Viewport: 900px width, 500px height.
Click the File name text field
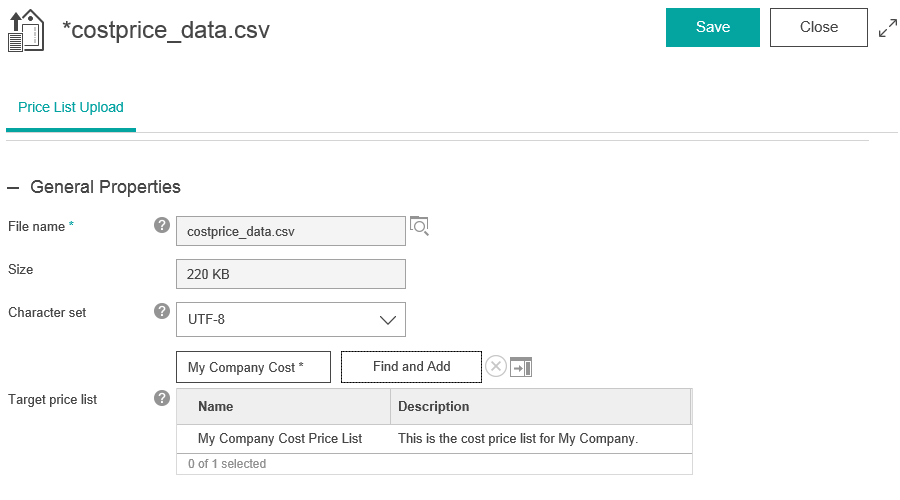point(290,231)
